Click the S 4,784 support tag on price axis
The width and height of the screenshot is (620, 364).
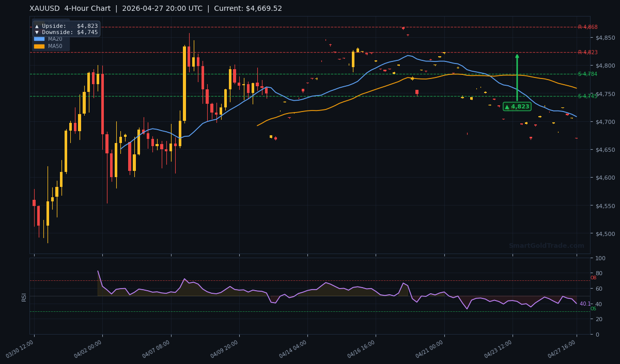[587, 75]
